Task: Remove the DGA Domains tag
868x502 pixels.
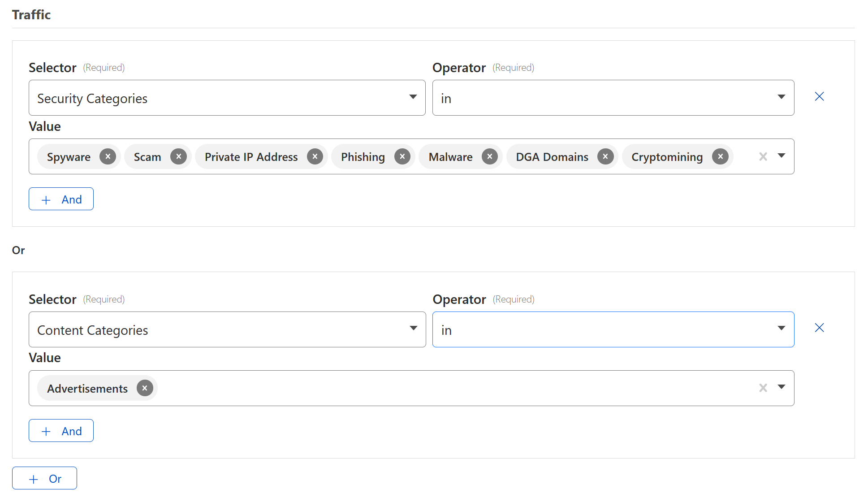Action: (x=605, y=156)
